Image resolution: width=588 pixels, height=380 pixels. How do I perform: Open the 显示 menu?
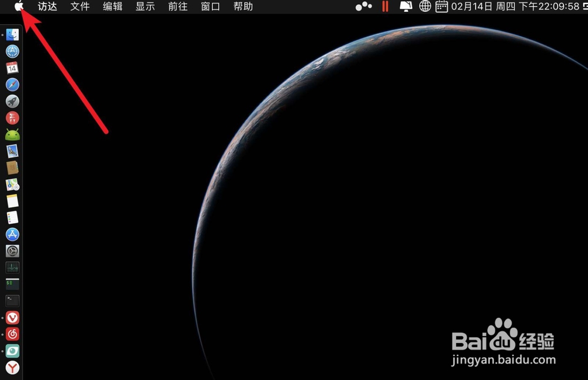[x=145, y=6]
